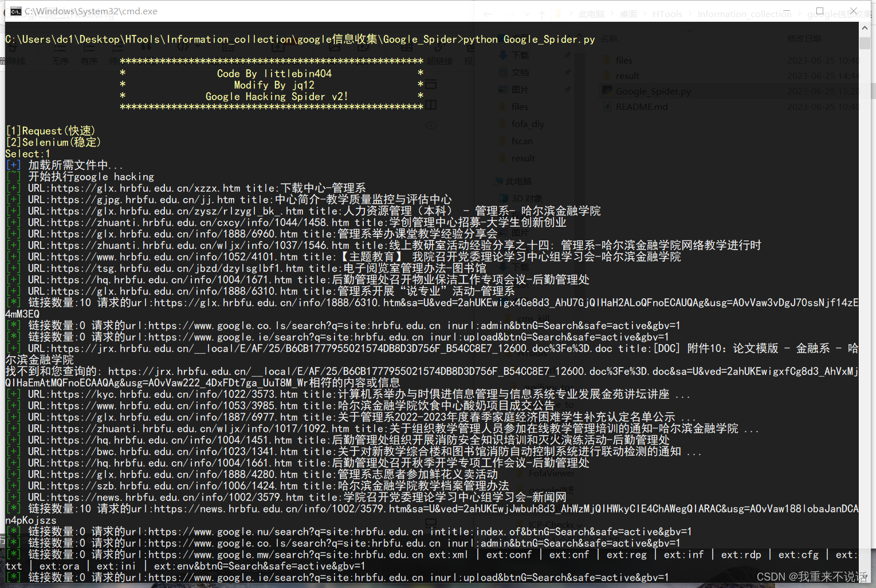This screenshot has width=876, height=588.
Task: Click the info/1044/1458.htm 学创管理中心 line
Action: (286, 222)
